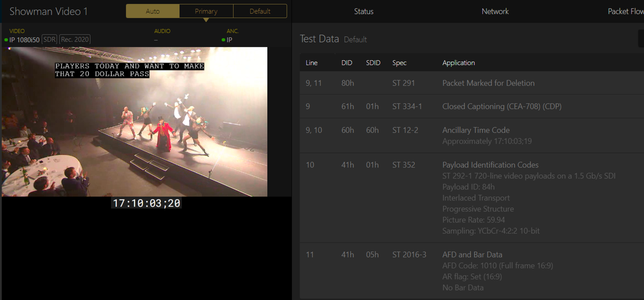Click the ST 12-2 spec cell
The height and width of the screenshot is (300, 644).
[405, 130]
